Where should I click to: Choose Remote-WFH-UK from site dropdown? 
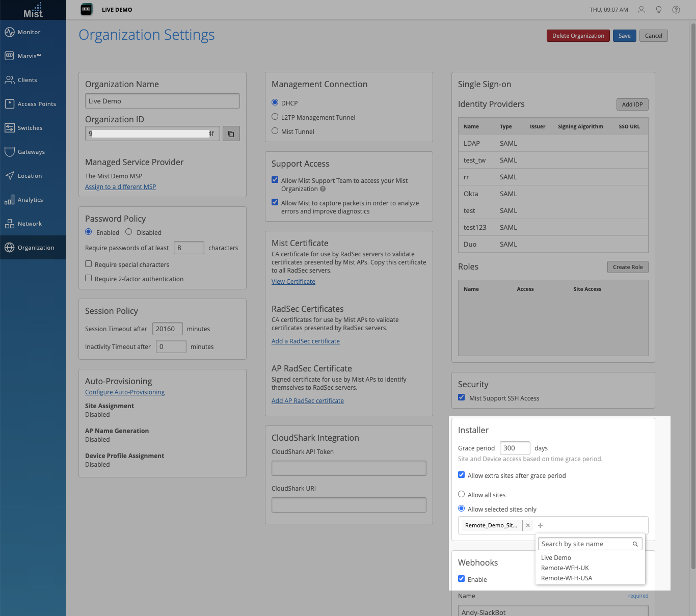tap(565, 568)
